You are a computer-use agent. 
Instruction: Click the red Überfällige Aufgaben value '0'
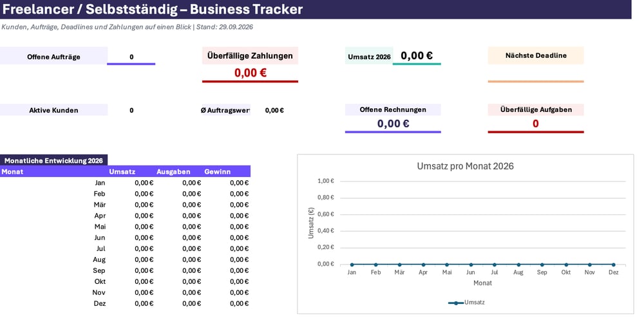[536, 124]
